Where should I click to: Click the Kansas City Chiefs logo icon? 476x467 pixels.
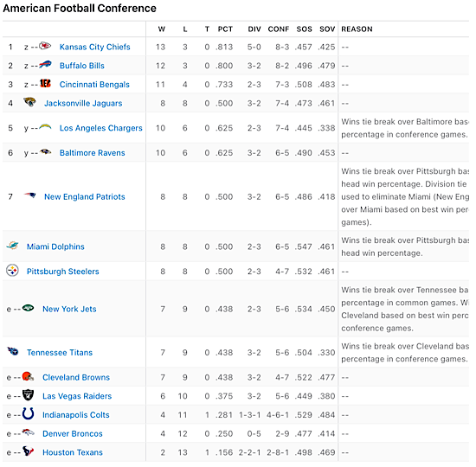tap(45, 46)
